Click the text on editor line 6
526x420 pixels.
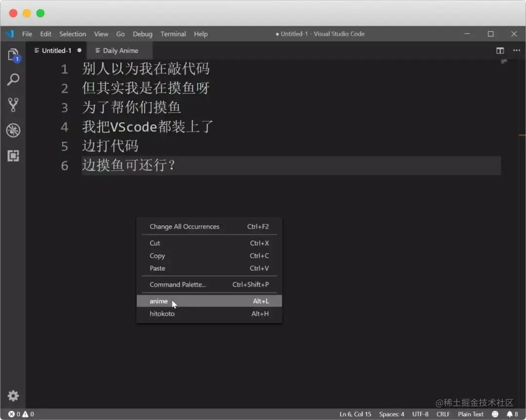[129, 165]
